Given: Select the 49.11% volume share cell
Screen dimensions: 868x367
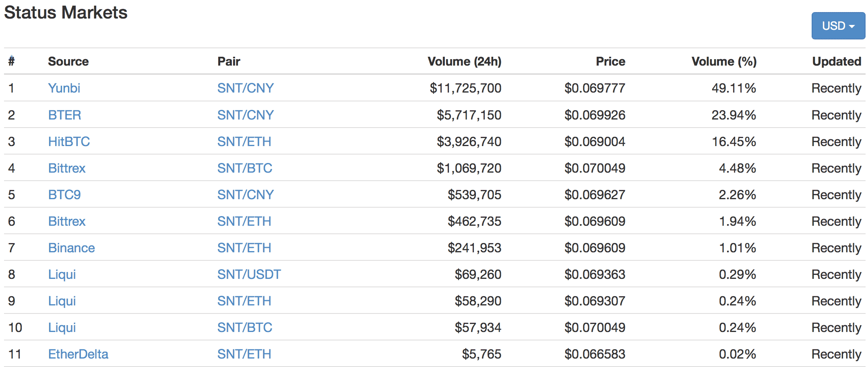Looking at the screenshot, I should [734, 88].
